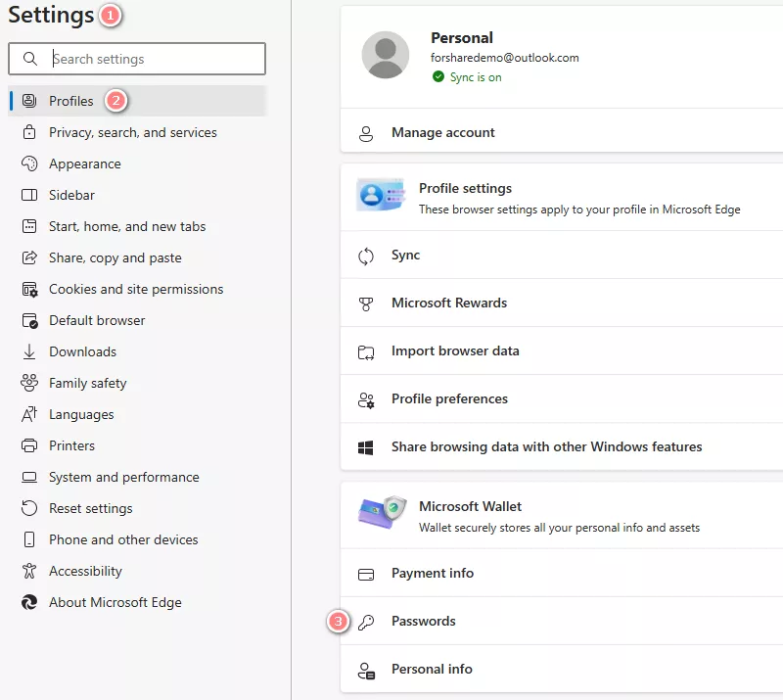Click the Privacy lock icon
Screen dimensions: 783x700
tap(29, 132)
